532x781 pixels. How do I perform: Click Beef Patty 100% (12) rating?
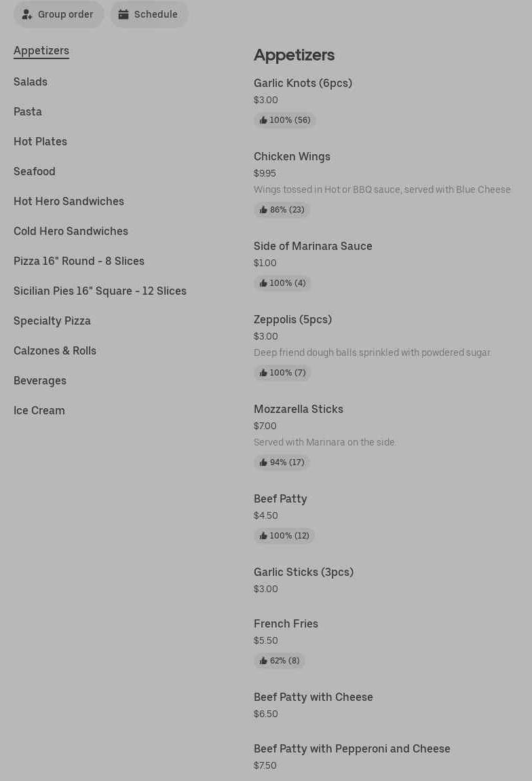coord(284,536)
